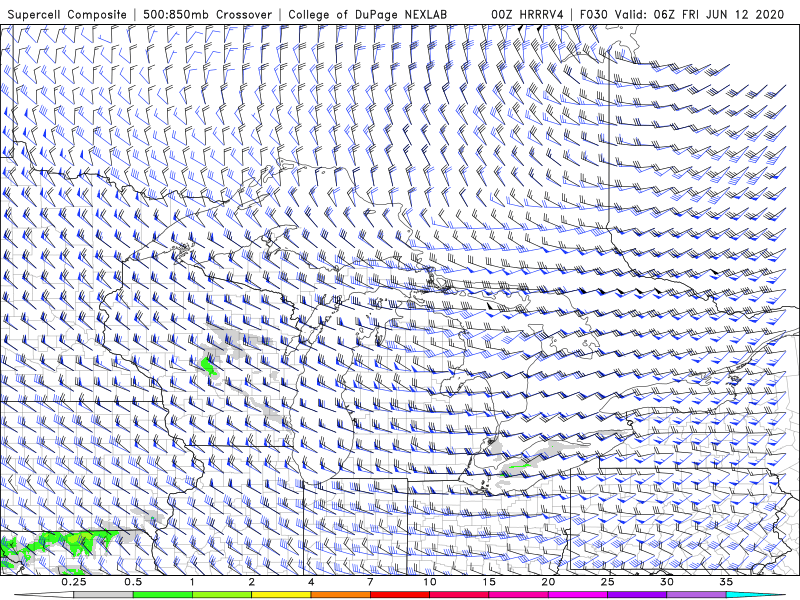The height and width of the screenshot is (600, 800).
Task: Click the 0.5 legend value
Action: pos(133,582)
